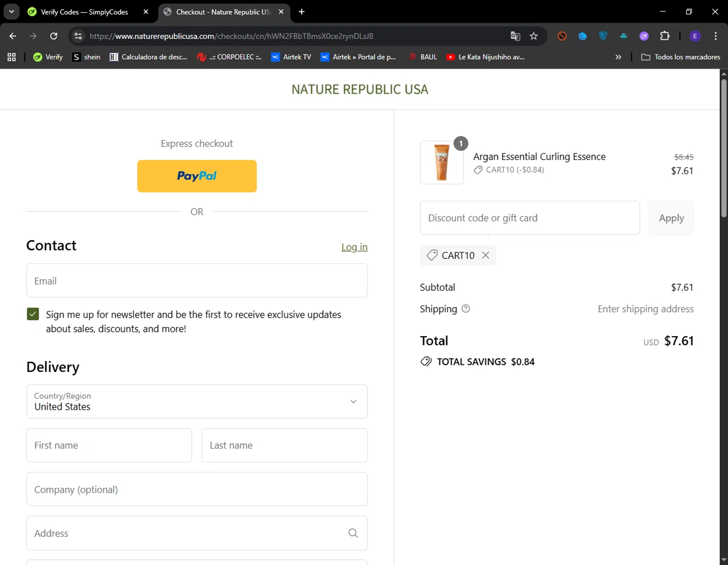Image resolution: width=728 pixels, height=565 pixels.
Task: Reload the checkout page
Action: pyautogui.click(x=54, y=36)
